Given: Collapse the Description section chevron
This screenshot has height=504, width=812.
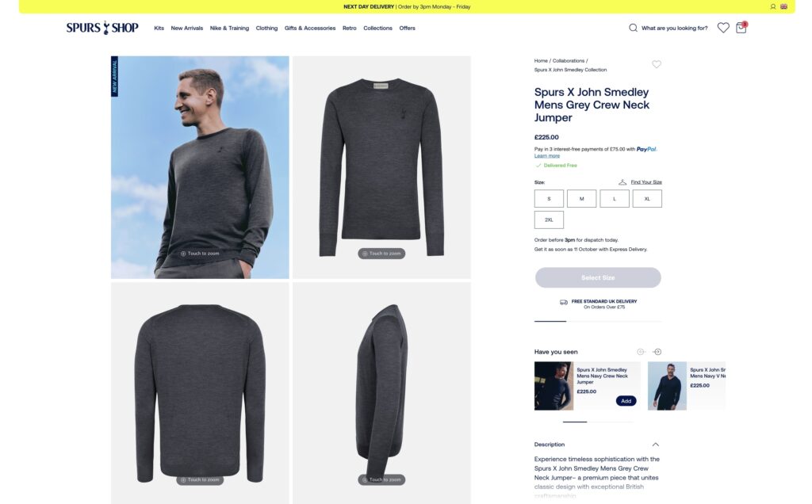Looking at the screenshot, I should click(656, 445).
